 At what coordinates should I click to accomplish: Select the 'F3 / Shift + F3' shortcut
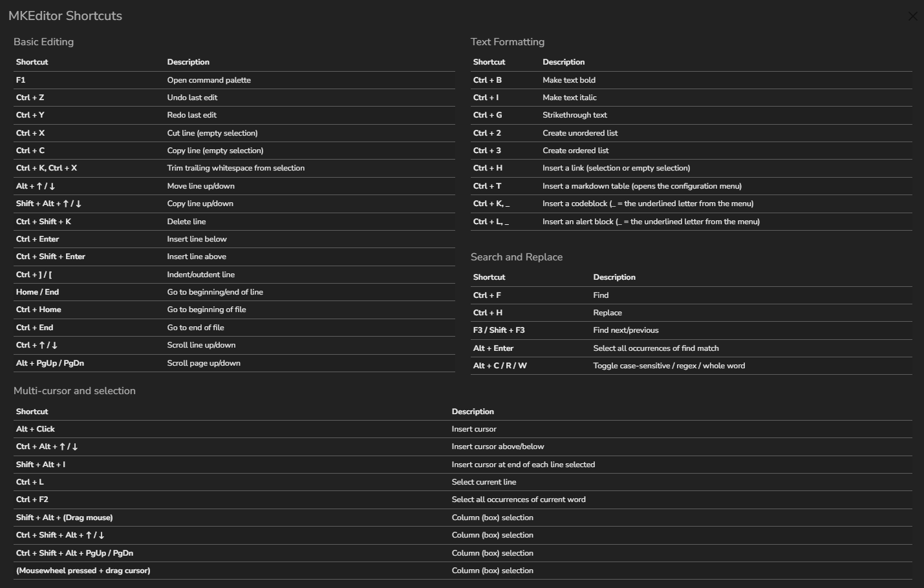[x=499, y=330]
